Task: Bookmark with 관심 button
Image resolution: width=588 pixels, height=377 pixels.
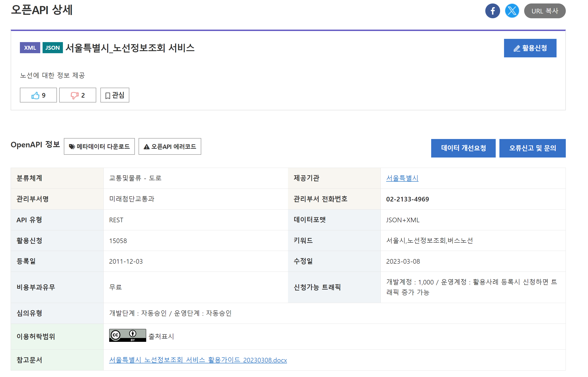Action: pos(115,95)
